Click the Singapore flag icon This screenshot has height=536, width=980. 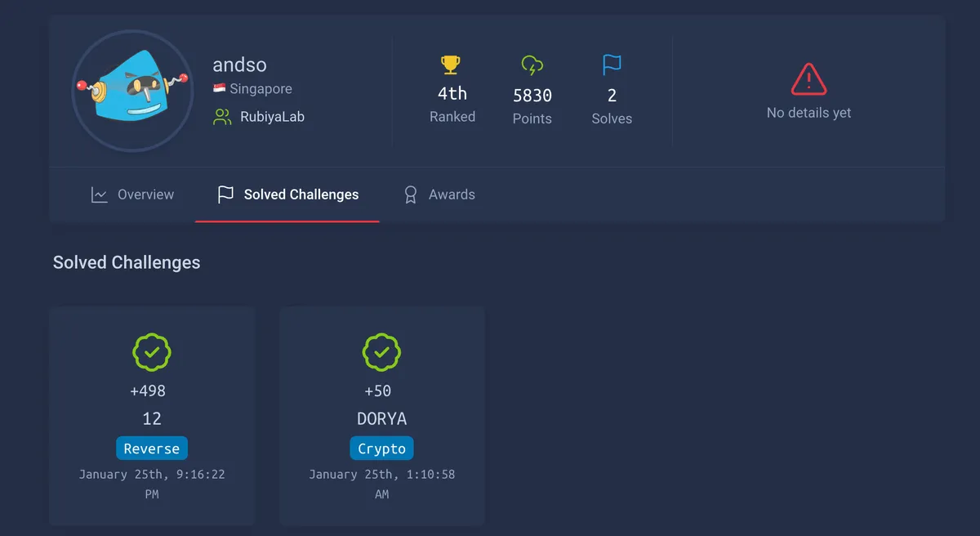coord(219,88)
